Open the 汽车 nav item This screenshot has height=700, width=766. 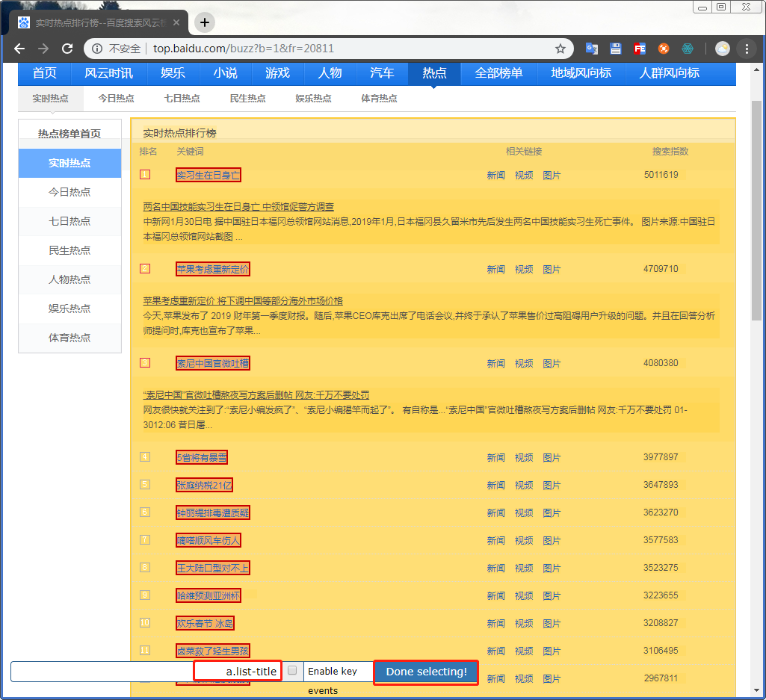coord(382,73)
